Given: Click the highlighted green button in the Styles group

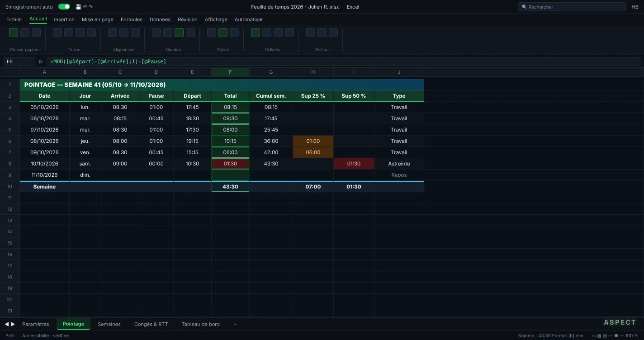Looking at the screenshot, I should coord(223,33).
